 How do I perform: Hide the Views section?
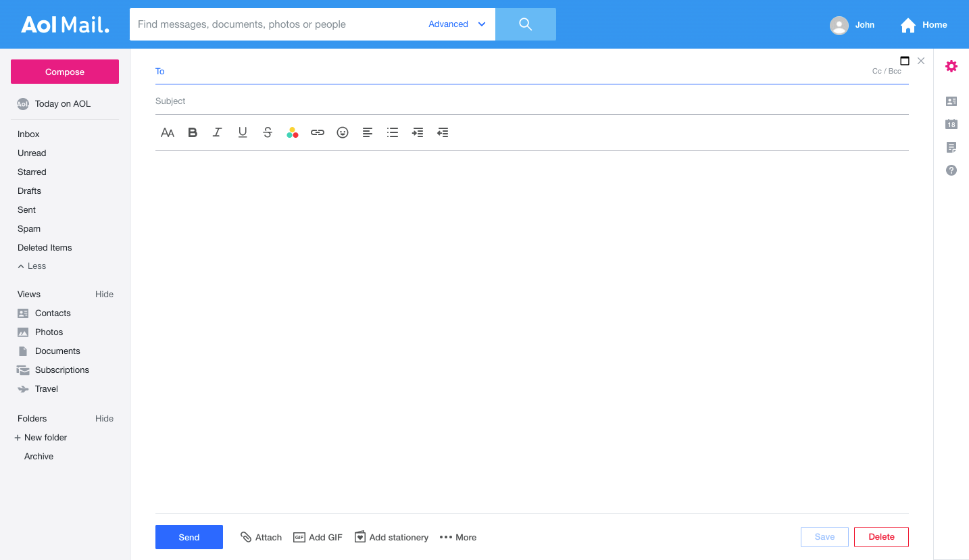pos(104,295)
